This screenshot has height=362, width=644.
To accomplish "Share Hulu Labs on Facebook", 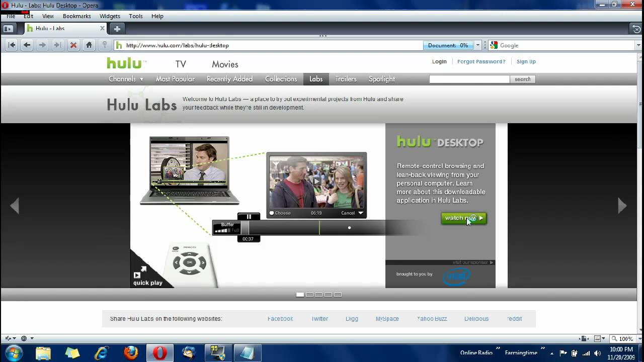I will point(280,319).
